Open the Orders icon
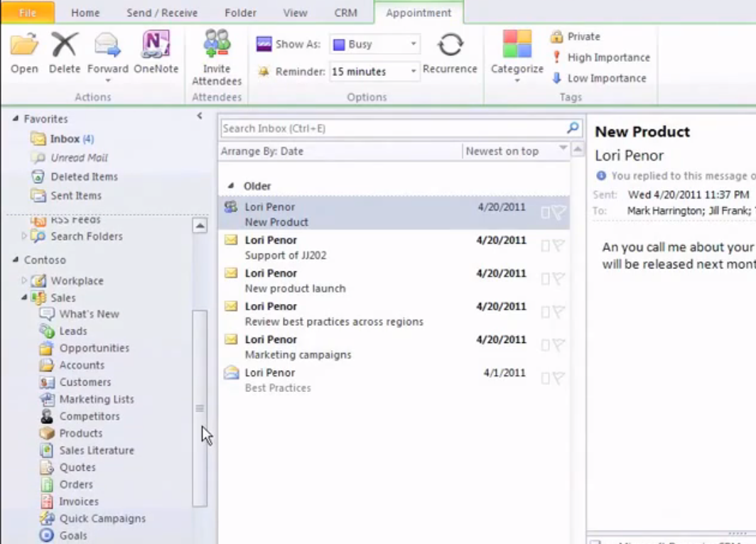Screen dimensions: 756x544 pyautogui.click(x=47, y=484)
